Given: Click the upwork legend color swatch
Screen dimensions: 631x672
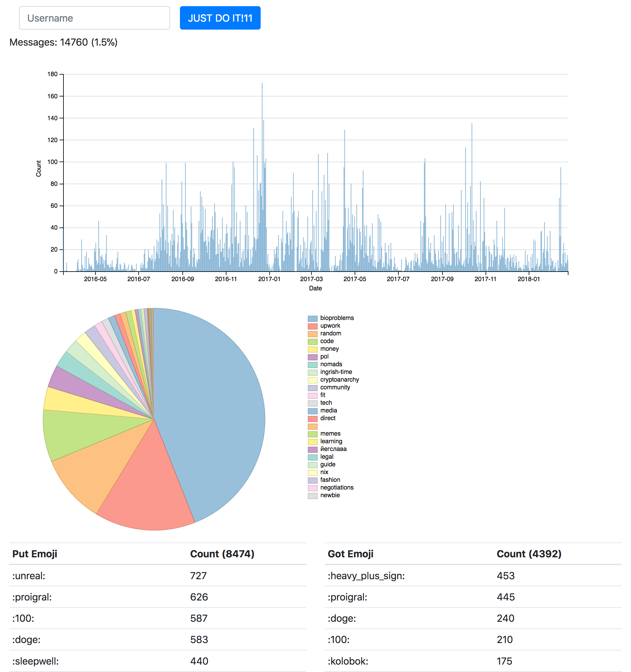Looking at the screenshot, I should click(312, 326).
